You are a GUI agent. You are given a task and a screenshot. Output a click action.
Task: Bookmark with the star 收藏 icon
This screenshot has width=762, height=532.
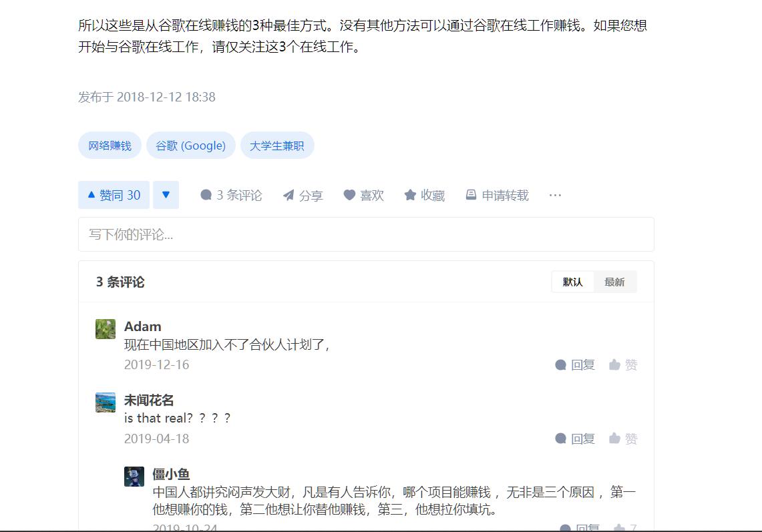(424, 196)
